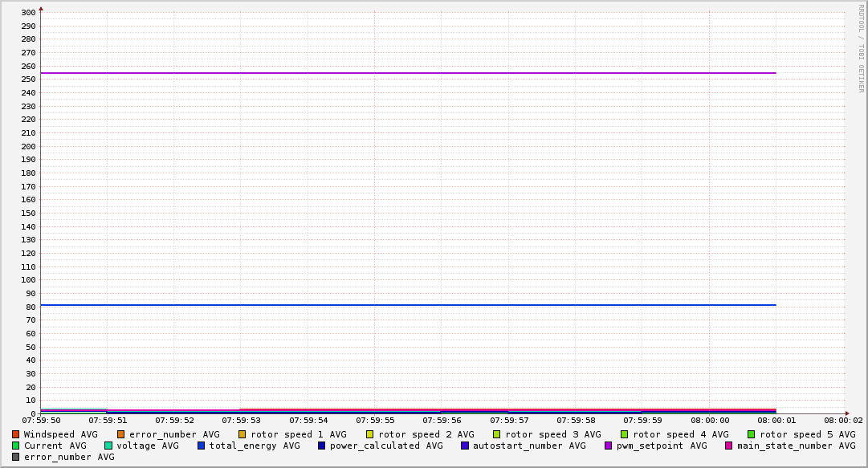Select the teal voltage AVG swatch
The height and width of the screenshot is (468, 868).
tap(108, 446)
